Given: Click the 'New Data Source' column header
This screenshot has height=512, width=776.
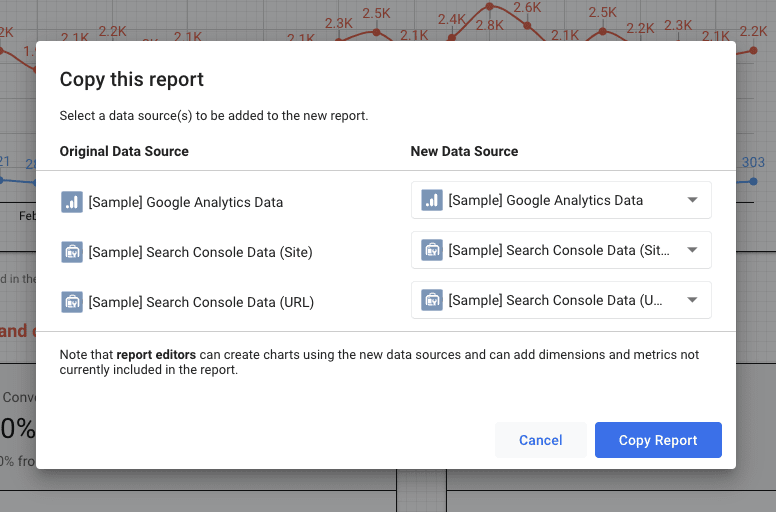Looking at the screenshot, I should [464, 151].
